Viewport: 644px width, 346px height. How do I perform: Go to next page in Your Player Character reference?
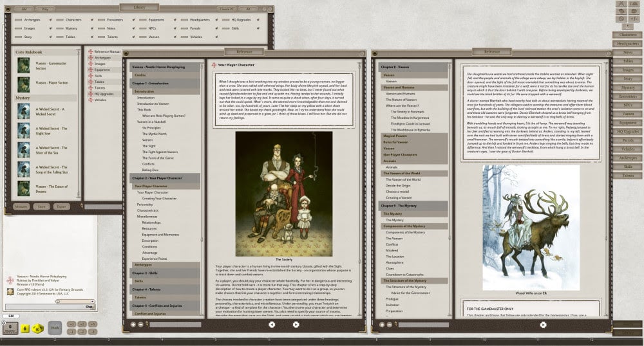tap(296, 325)
